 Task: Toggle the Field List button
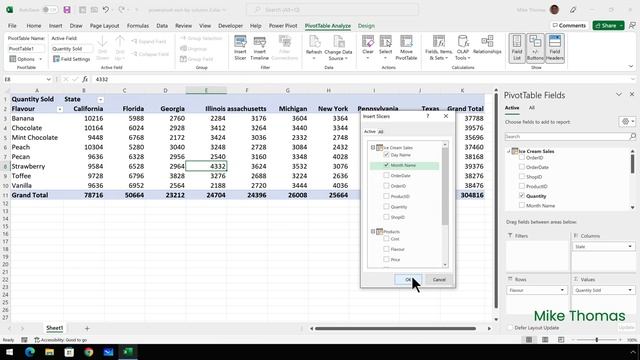pos(517,48)
